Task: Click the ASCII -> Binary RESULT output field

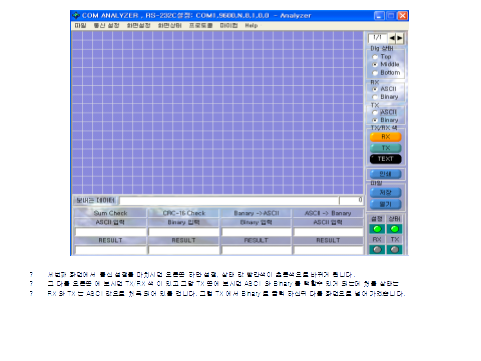Action: point(328,250)
